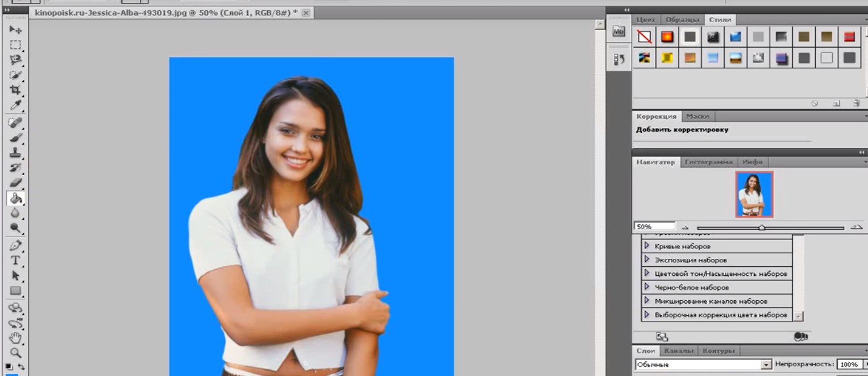The height and width of the screenshot is (376, 868).
Task: Open the Гистограмма tab
Action: (708, 162)
